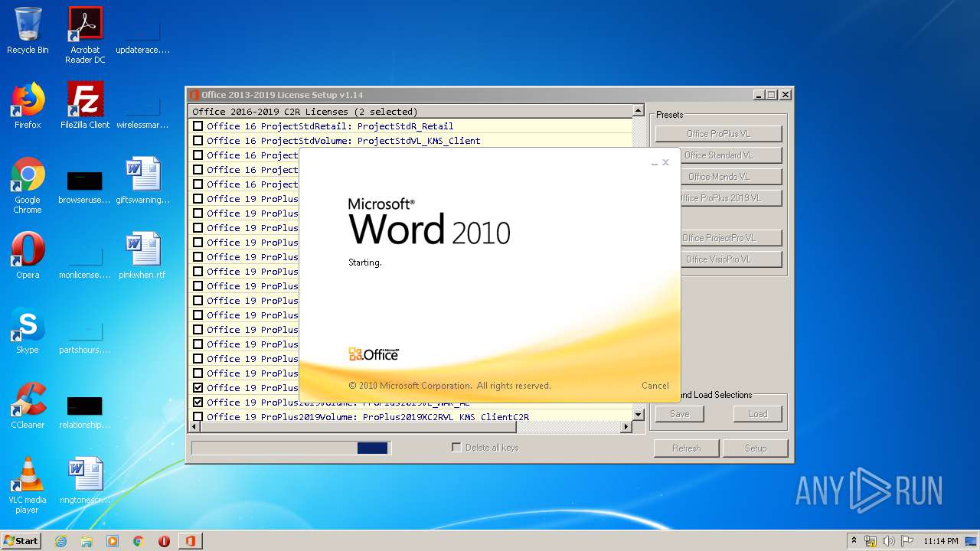This screenshot has width=980, height=551.
Task: Select Office 2016-2019 C2R Licenses header row
Action: [x=410, y=112]
